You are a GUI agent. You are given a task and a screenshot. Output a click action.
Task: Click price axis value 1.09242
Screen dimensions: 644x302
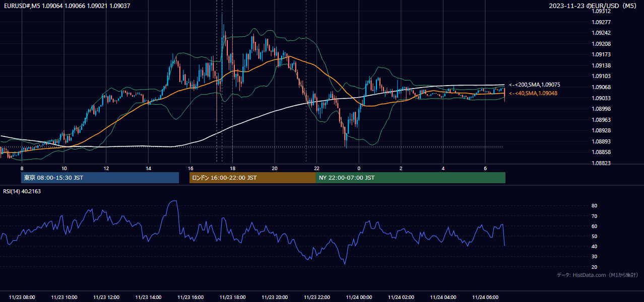pos(601,33)
